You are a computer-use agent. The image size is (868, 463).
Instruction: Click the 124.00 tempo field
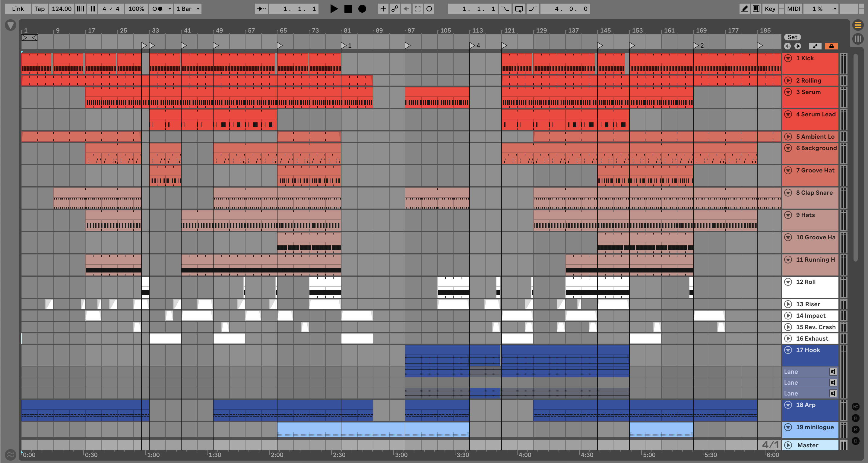[61, 9]
